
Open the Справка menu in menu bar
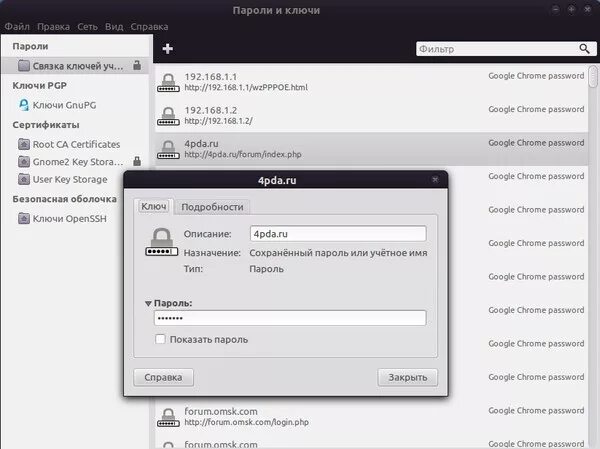click(x=149, y=27)
